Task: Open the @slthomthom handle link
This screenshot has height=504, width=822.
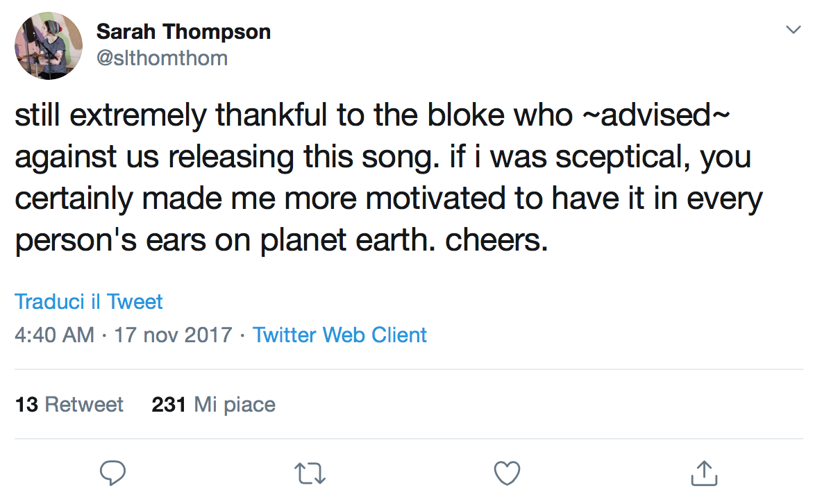Action: tap(162, 58)
